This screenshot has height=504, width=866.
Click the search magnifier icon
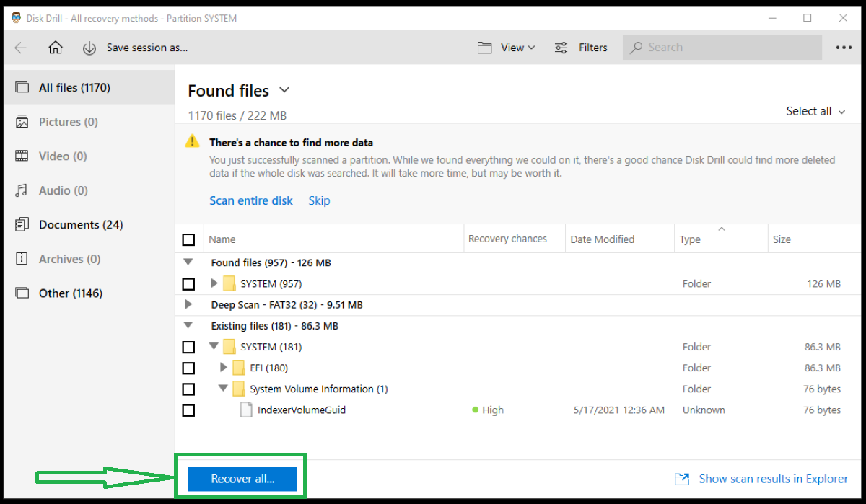[x=636, y=48]
